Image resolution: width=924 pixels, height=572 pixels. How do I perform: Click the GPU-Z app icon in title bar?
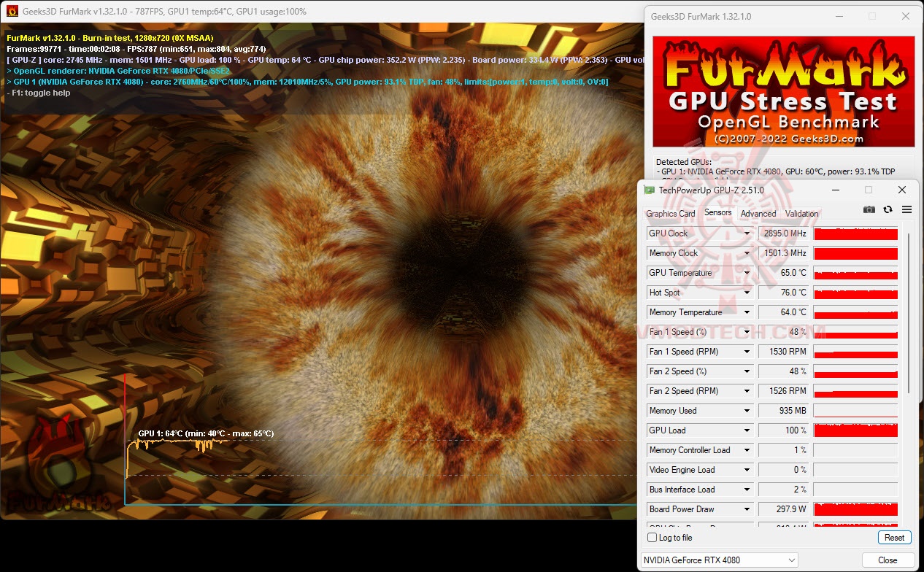(650, 190)
